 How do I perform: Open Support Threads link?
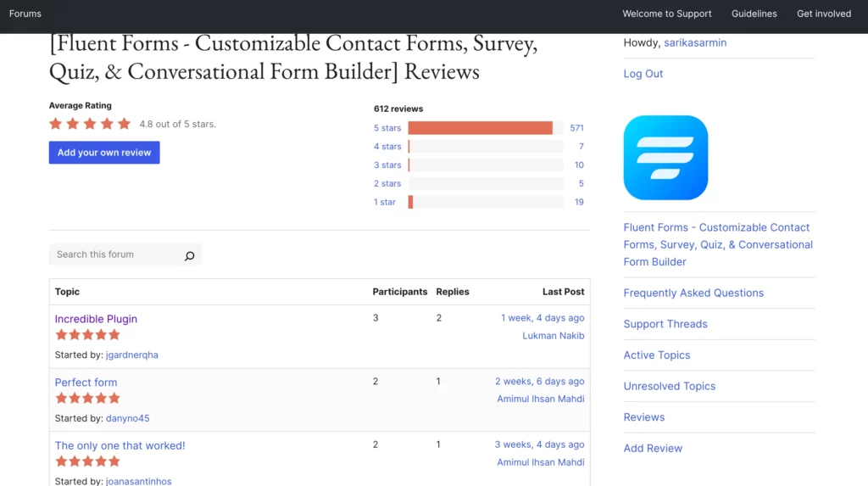point(665,324)
